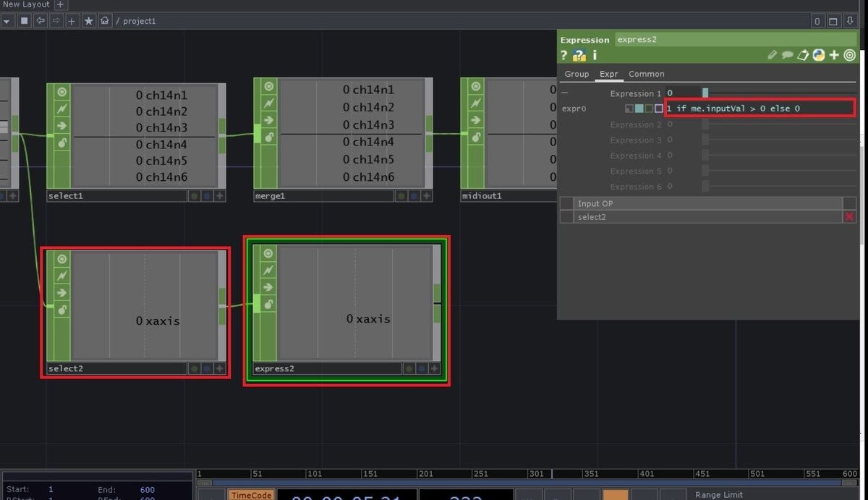Toggle blue display flag under select1
This screenshot has height=500, width=868.
coord(207,196)
